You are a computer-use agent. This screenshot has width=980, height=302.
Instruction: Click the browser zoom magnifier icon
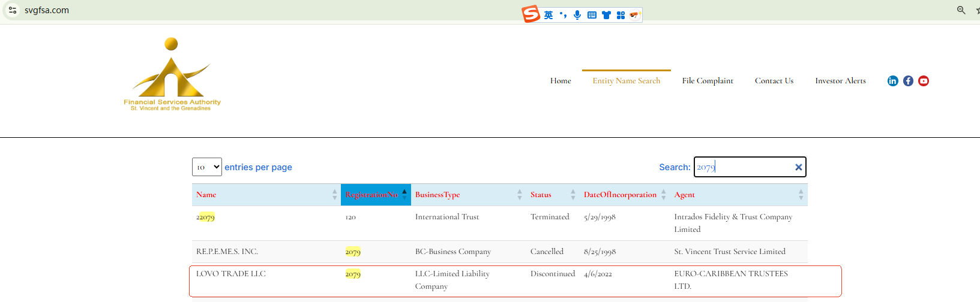(x=961, y=10)
